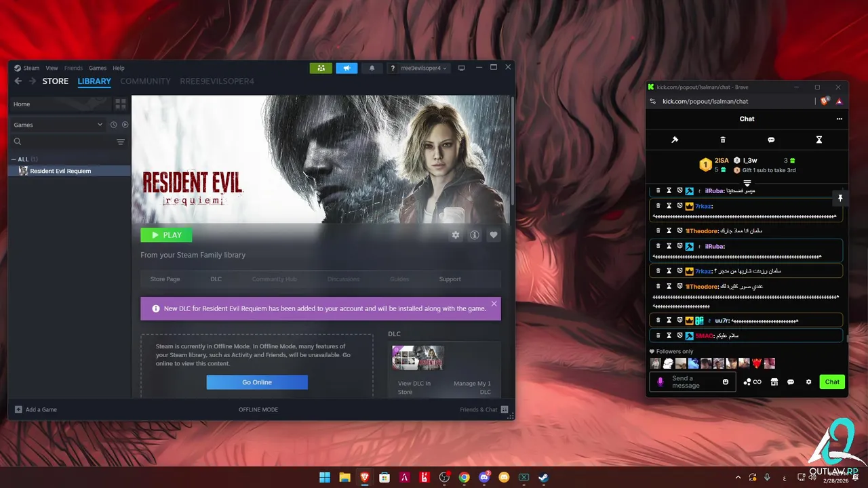The width and height of the screenshot is (868, 488).
Task: Go forward with Steam navigation arrow
Action: (32, 81)
